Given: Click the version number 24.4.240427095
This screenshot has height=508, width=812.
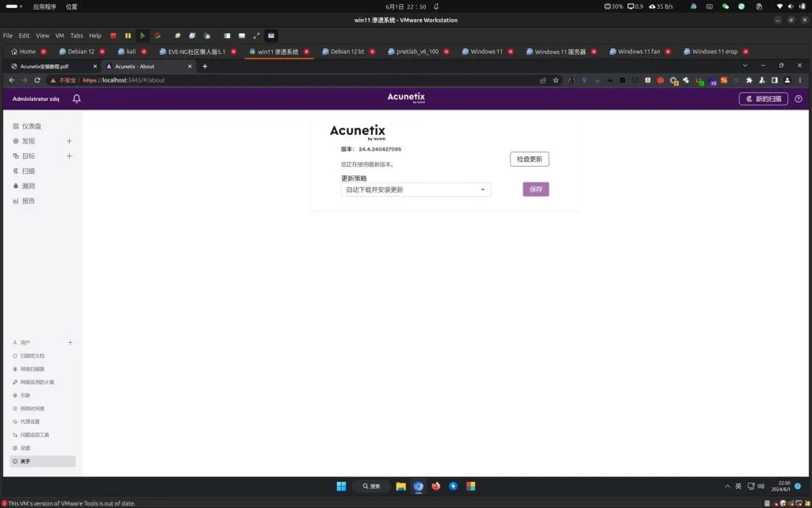Looking at the screenshot, I should (x=380, y=149).
